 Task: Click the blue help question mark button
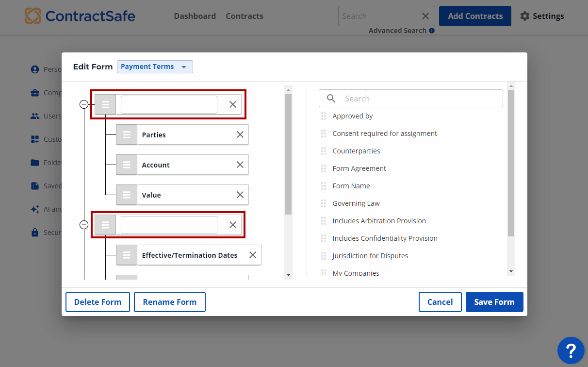click(x=571, y=350)
